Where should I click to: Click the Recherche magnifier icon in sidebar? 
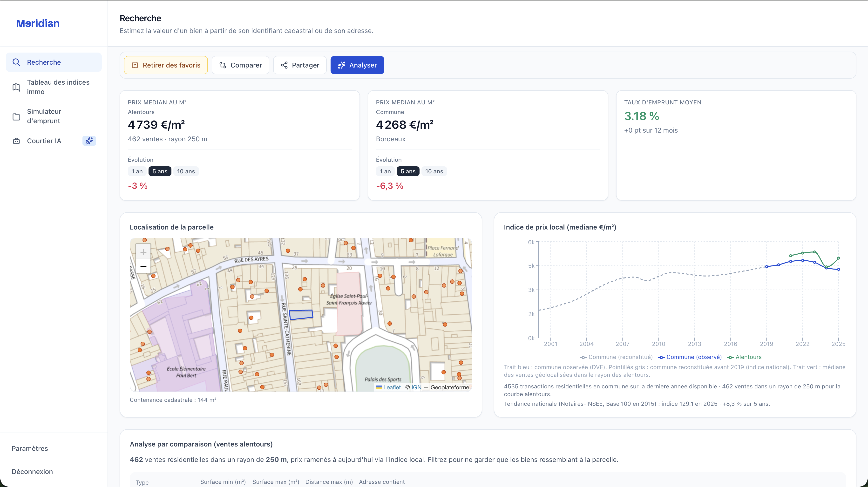[16, 62]
